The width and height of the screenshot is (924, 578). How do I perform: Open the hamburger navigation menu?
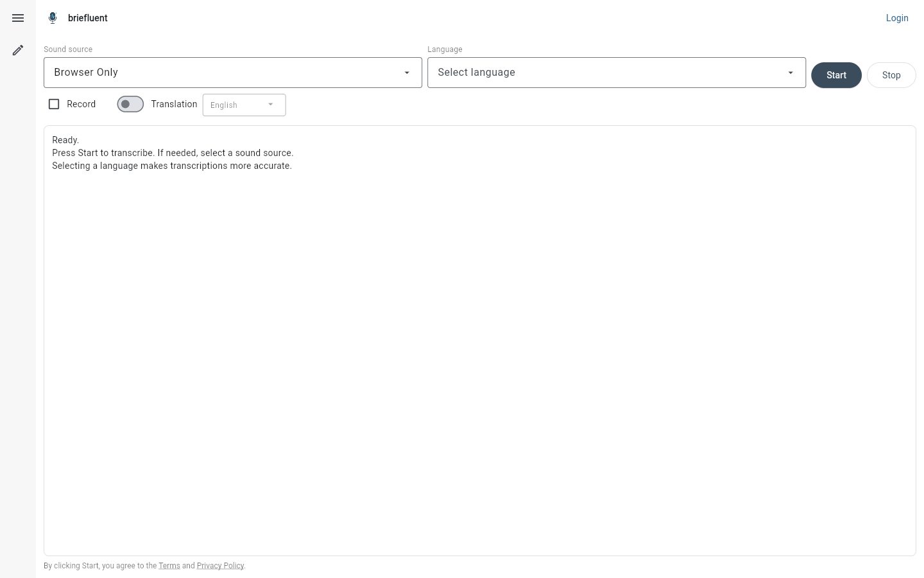(x=18, y=18)
